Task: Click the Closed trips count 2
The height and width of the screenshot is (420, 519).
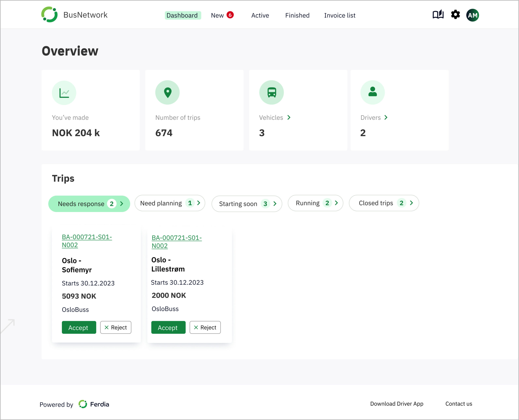Action: point(401,203)
